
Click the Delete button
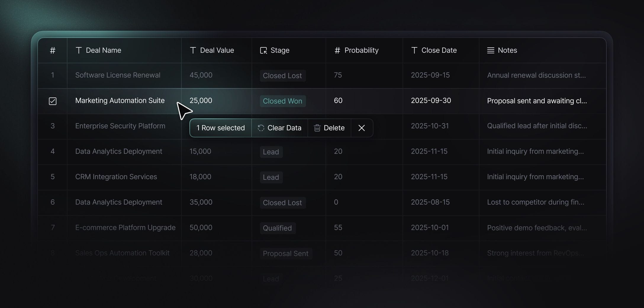(x=329, y=128)
